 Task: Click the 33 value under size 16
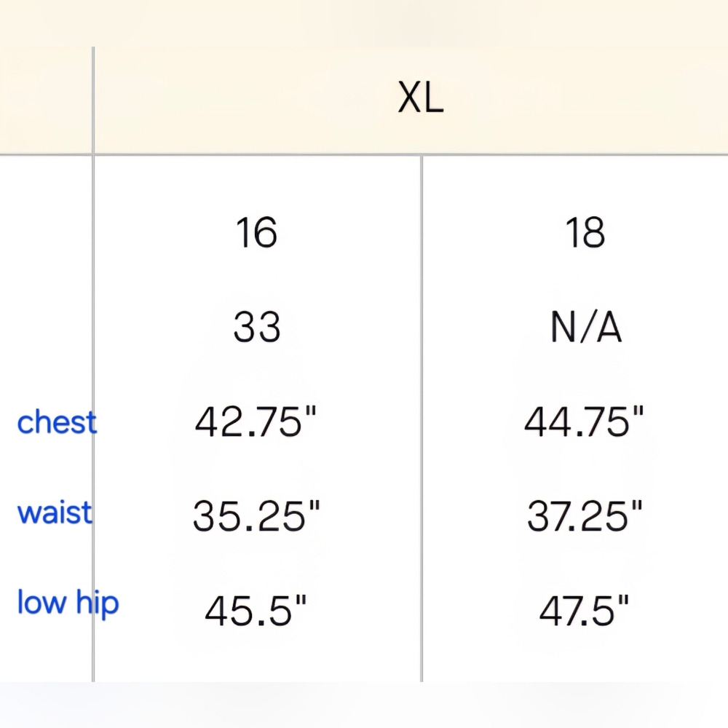pyautogui.click(x=257, y=328)
